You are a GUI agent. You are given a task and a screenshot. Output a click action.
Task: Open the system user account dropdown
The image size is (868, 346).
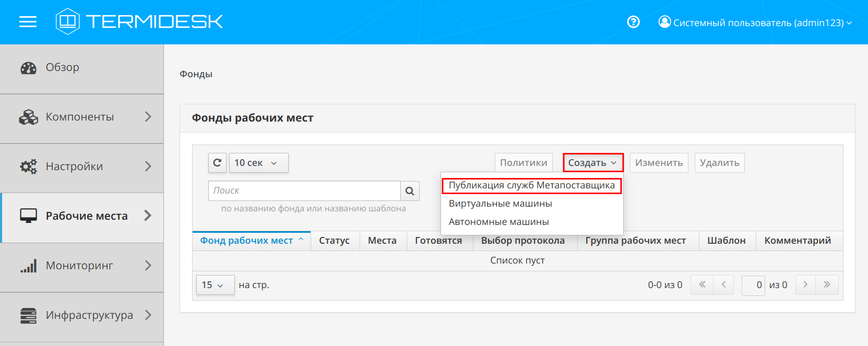755,22
